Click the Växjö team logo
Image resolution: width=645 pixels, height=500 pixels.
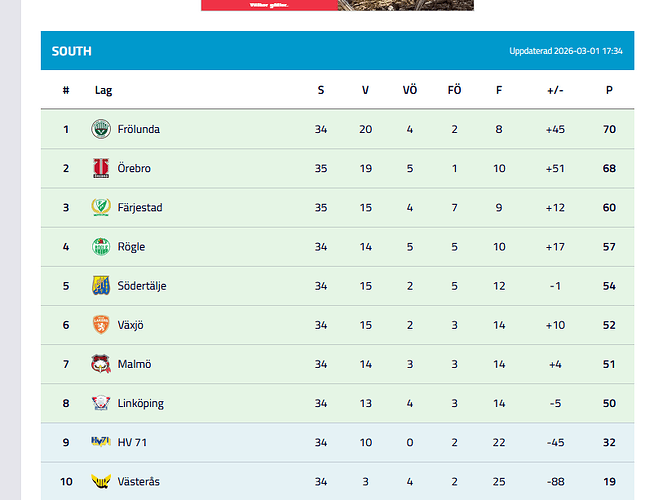pos(101,324)
